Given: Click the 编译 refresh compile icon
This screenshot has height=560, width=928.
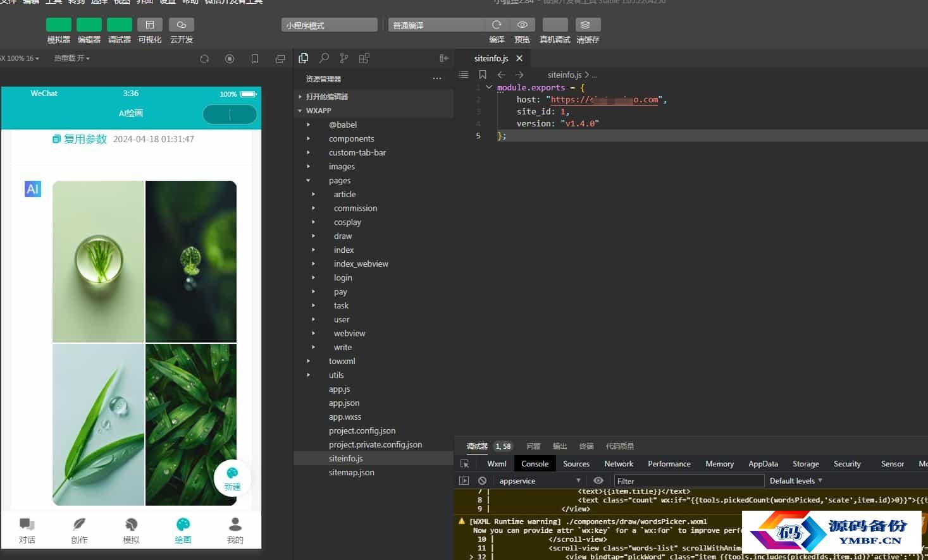Looking at the screenshot, I should click(x=497, y=25).
